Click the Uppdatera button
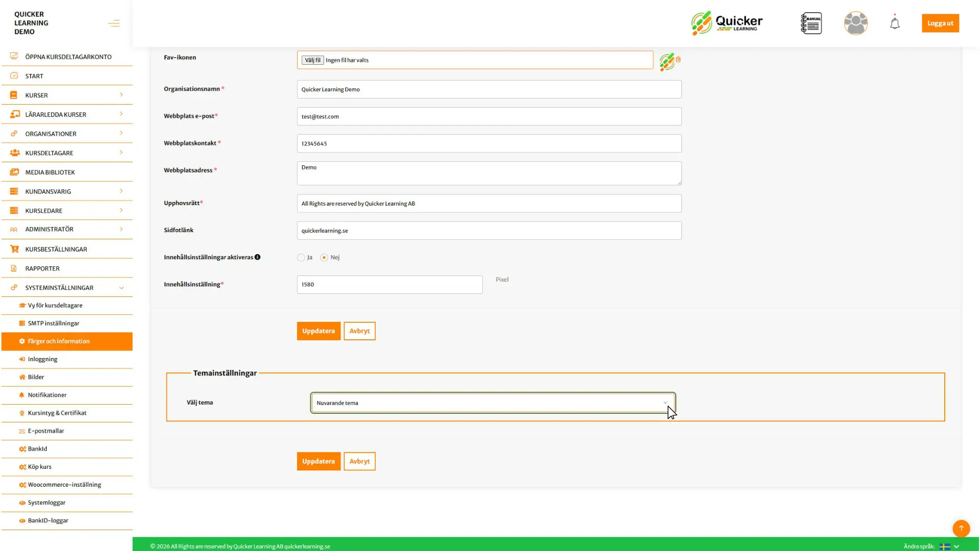This screenshot has height=551, width=980. (x=318, y=331)
